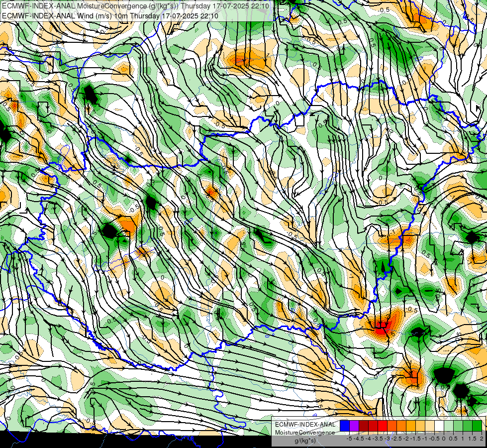Screen dimensions: 487x448
Task: Click the ECMWF-INDEX-ANAL label in the legend box
Action: point(305,425)
